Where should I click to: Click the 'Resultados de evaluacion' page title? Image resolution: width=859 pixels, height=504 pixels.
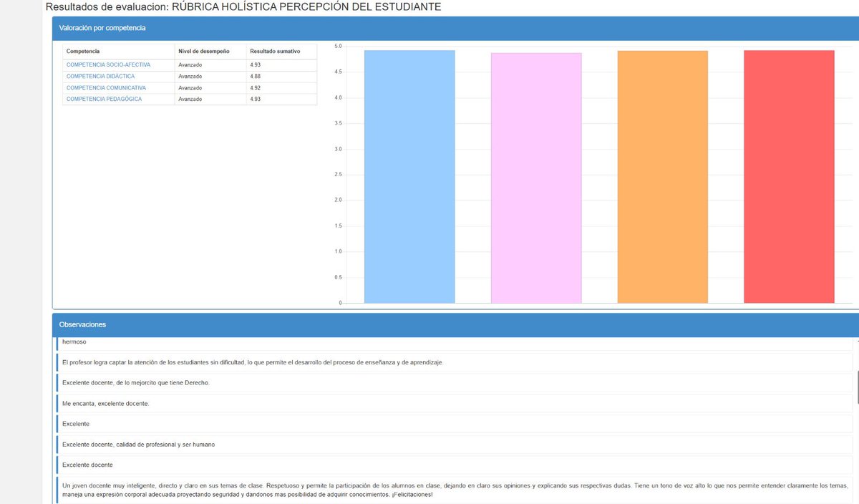tap(243, 6)
